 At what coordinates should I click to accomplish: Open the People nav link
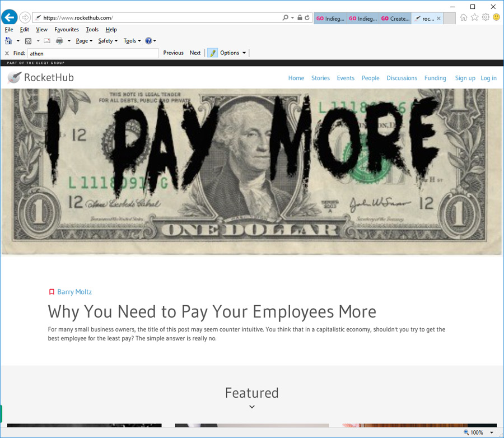[x=370, y=78]
